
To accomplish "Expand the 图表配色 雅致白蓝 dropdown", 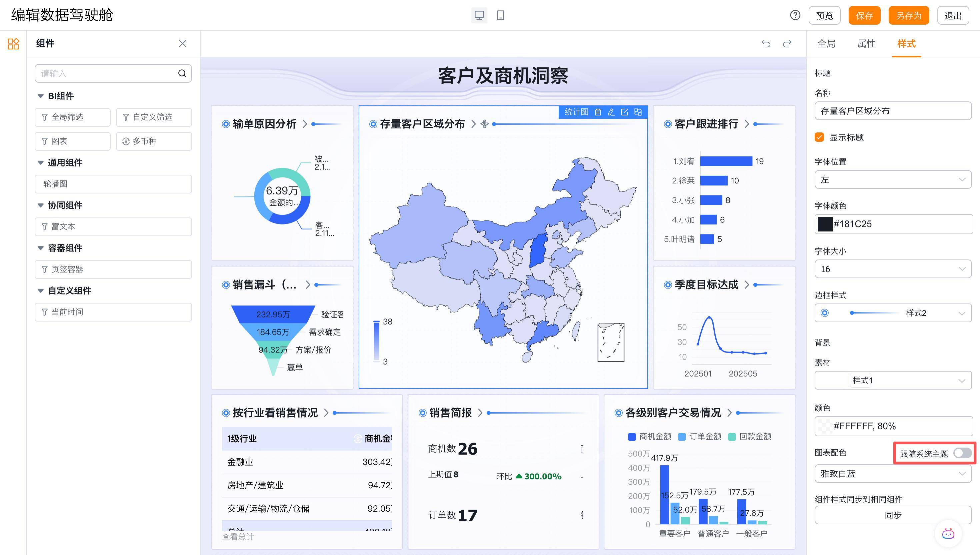I will click(893, 474).
